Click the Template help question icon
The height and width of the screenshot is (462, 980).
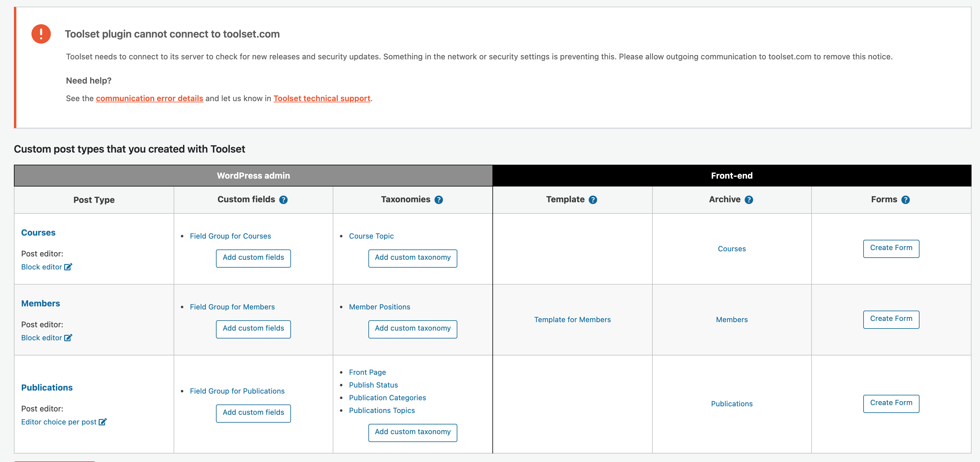point(593,200)
